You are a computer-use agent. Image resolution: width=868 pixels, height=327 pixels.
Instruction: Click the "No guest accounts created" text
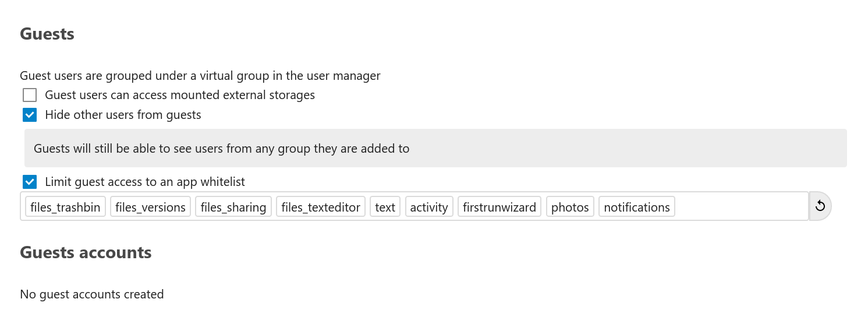coord(91,294)
